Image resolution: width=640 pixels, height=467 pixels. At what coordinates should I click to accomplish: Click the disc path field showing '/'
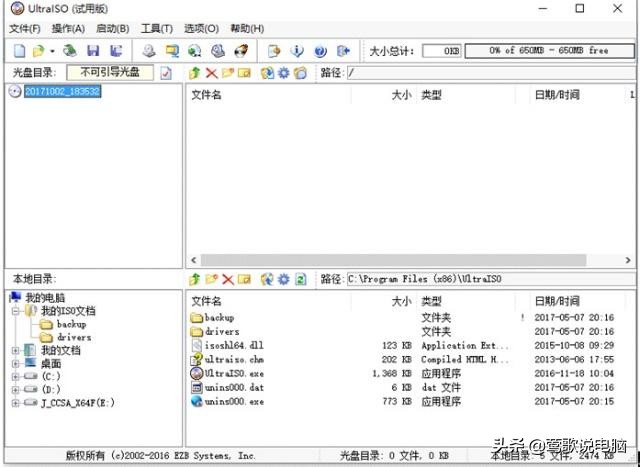pyautogui.click(x=491, y=73)
